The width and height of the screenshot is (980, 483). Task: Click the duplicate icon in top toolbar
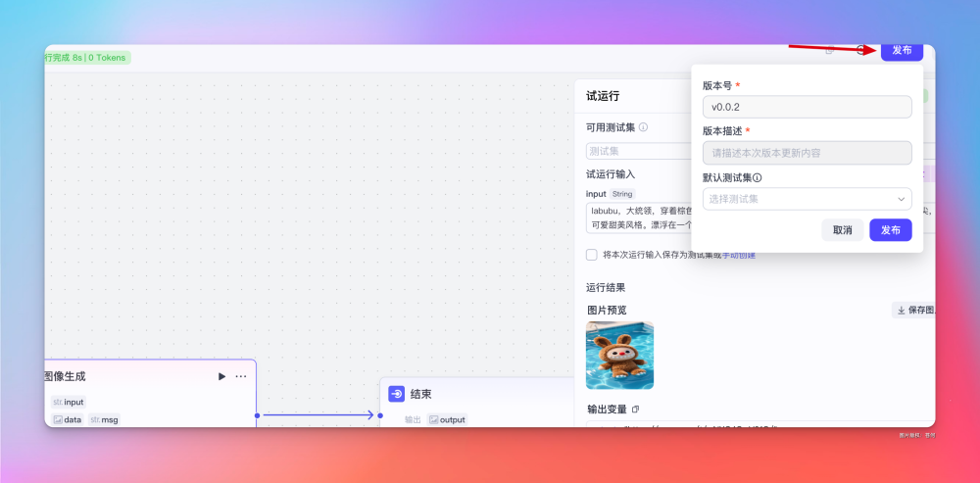pos(830,51)
